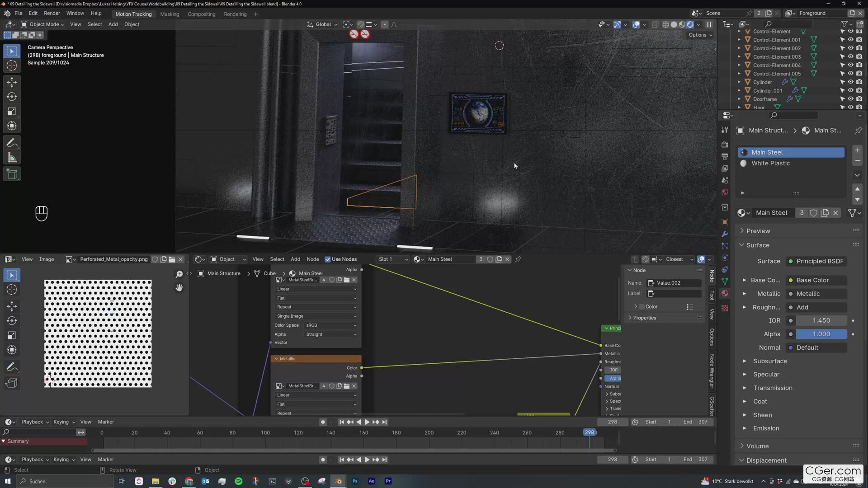Image resolution: width=868 pixels, height=488 pixels.
Task: Click the Principled BSDF surface button
Action: [816, 261]
